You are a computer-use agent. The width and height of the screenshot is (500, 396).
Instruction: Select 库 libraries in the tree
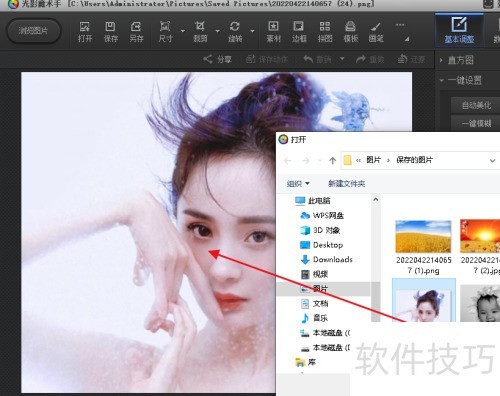(305, 362)
